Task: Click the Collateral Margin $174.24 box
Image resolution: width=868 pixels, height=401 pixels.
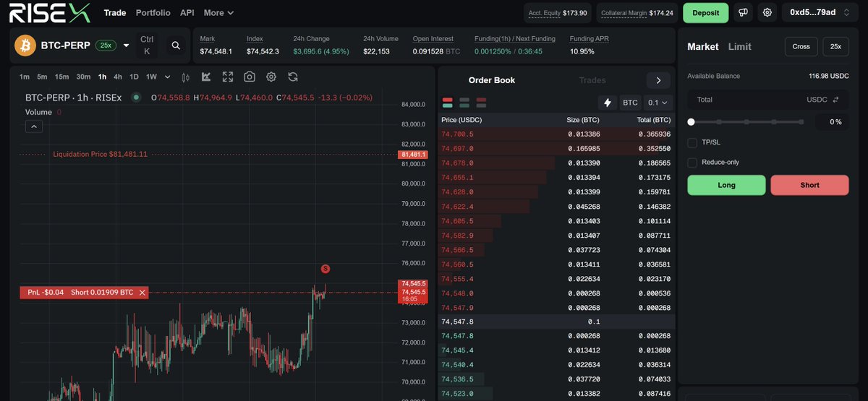Action: [637, 13]
